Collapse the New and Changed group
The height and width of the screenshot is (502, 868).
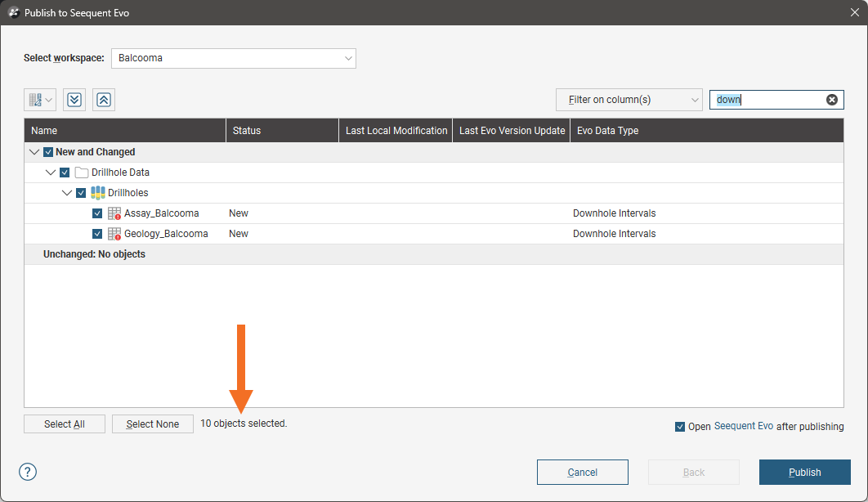pos(34,152)
